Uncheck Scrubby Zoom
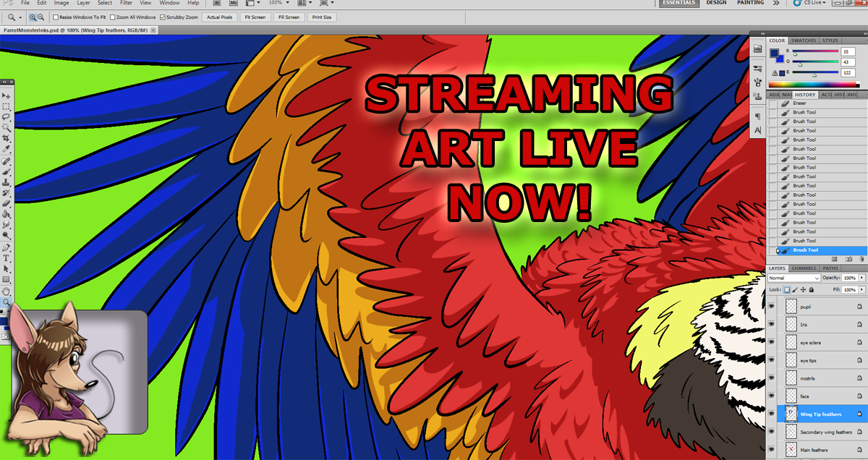 [x=163, y=17]
